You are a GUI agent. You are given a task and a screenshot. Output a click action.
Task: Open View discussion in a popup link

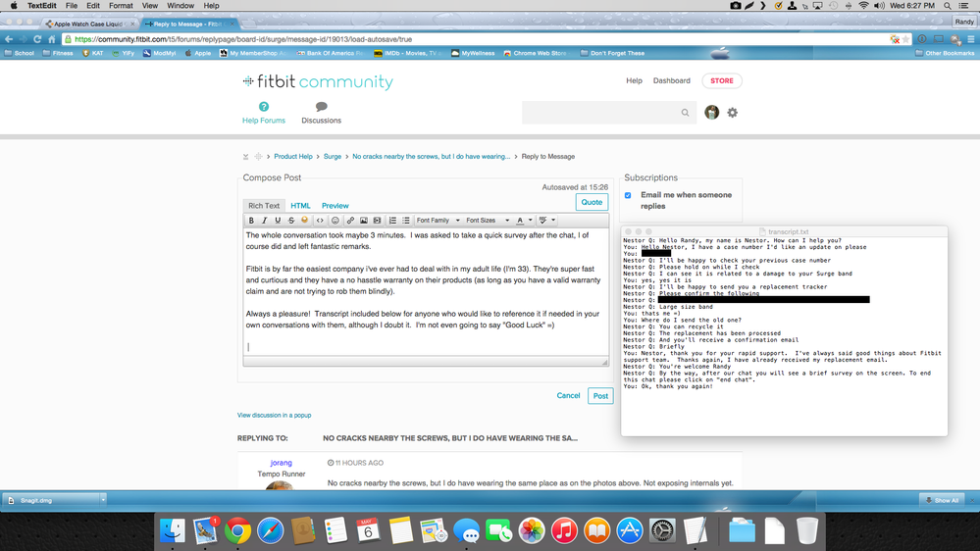pos(274,415)
